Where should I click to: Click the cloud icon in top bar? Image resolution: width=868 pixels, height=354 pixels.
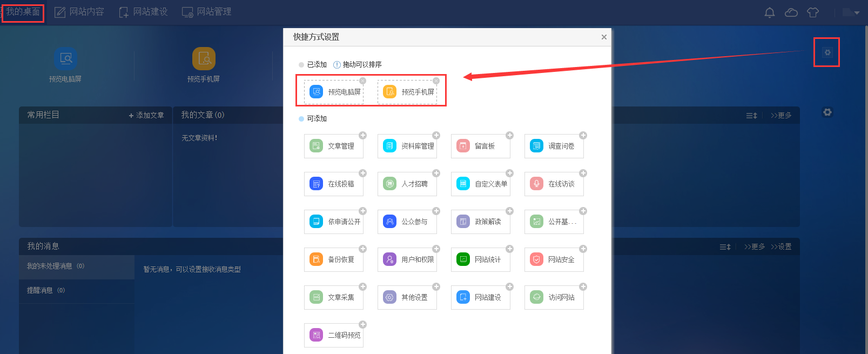pos(791,12)
